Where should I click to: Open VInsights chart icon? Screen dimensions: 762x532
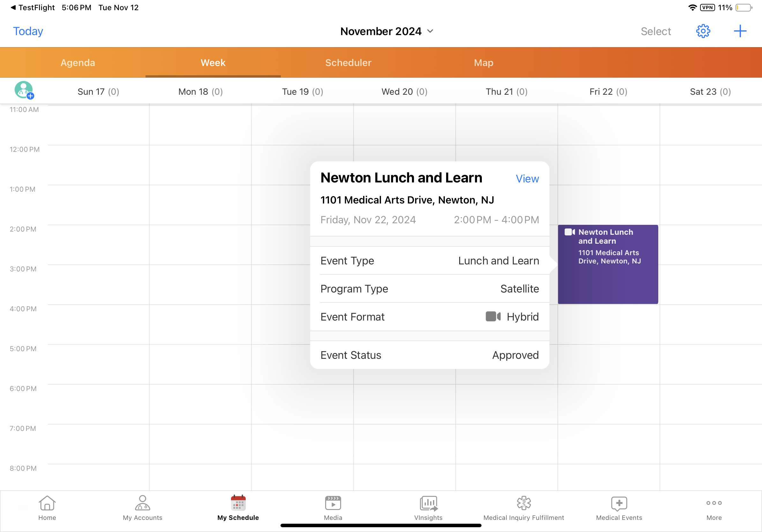(x=428, y=507)
